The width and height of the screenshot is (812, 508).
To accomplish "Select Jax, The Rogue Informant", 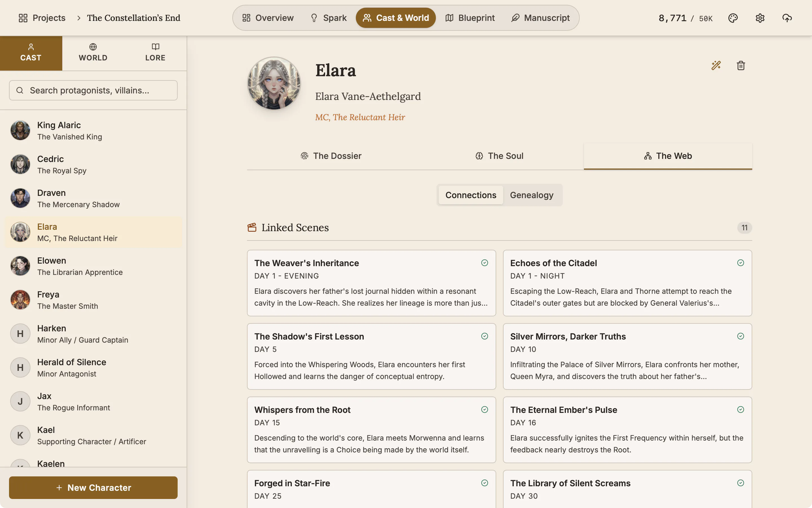I will tap(93, 402).
